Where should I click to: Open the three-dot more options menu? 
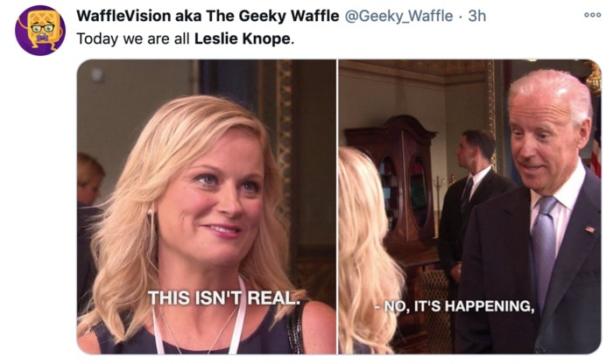click(x=593, y=15)
